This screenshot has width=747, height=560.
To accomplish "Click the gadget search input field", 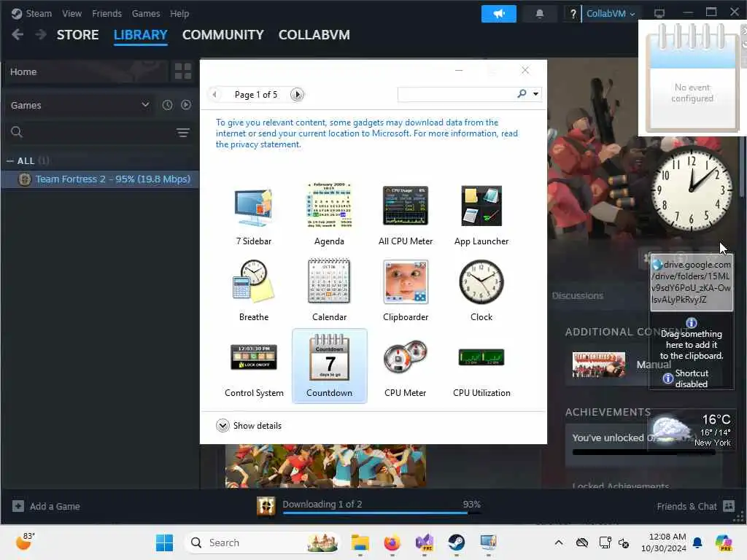I will coord(457,94).
